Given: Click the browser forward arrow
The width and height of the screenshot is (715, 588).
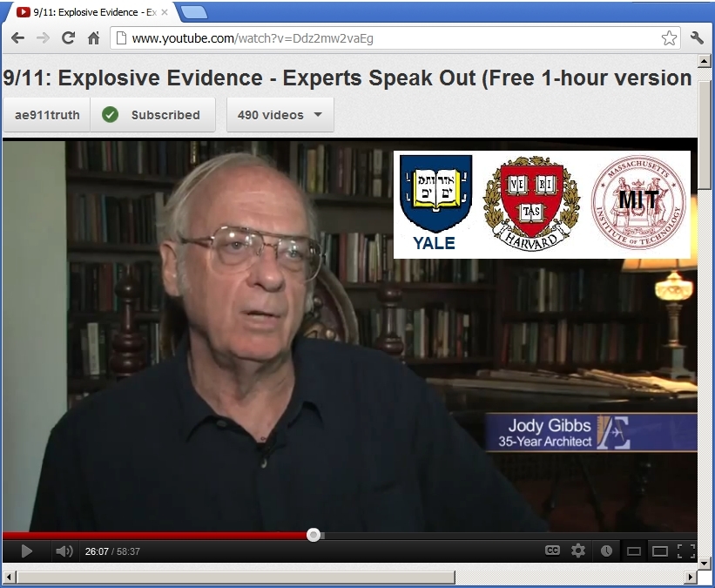Looking at the screenshot, I should click(43, 37).
